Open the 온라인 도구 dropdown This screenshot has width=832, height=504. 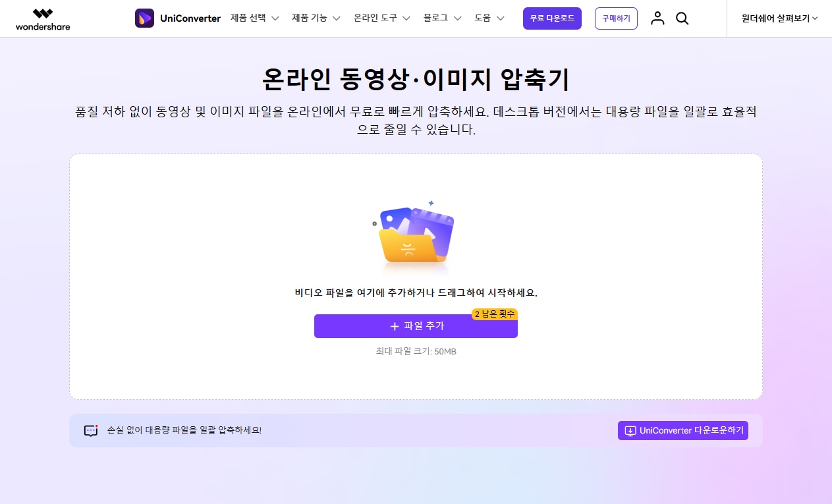point(375,18)
